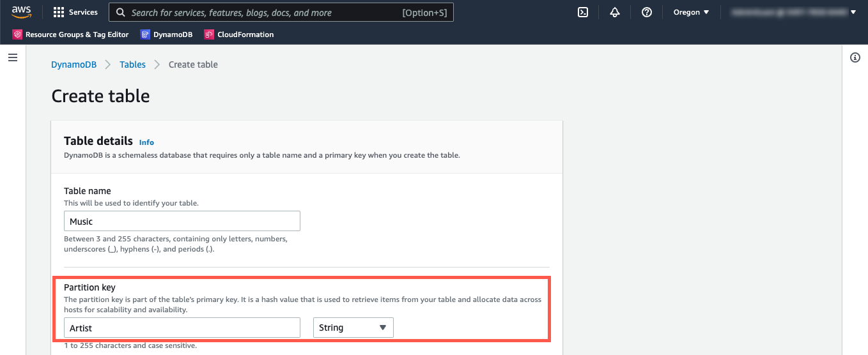Click the Tables breadcrumb link
The width and height of the screenshot is (868, 355).
tap(133, 64)
